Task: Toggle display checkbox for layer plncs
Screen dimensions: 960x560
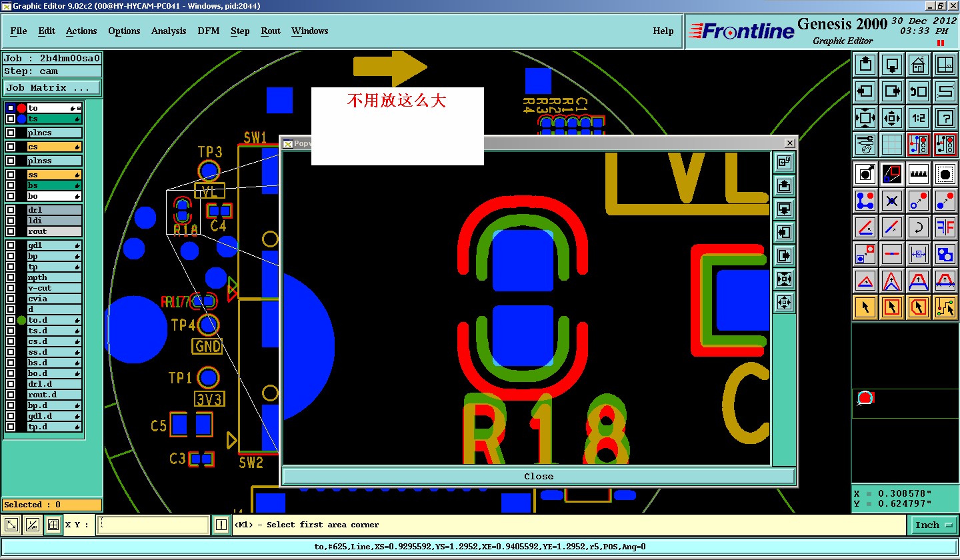Action: pos(11,133)
